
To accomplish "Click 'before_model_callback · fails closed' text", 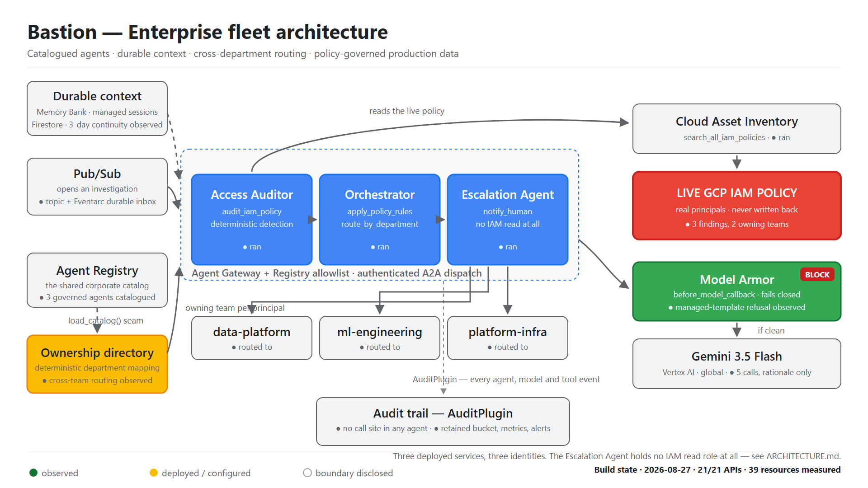I will (x=737, y=295).
